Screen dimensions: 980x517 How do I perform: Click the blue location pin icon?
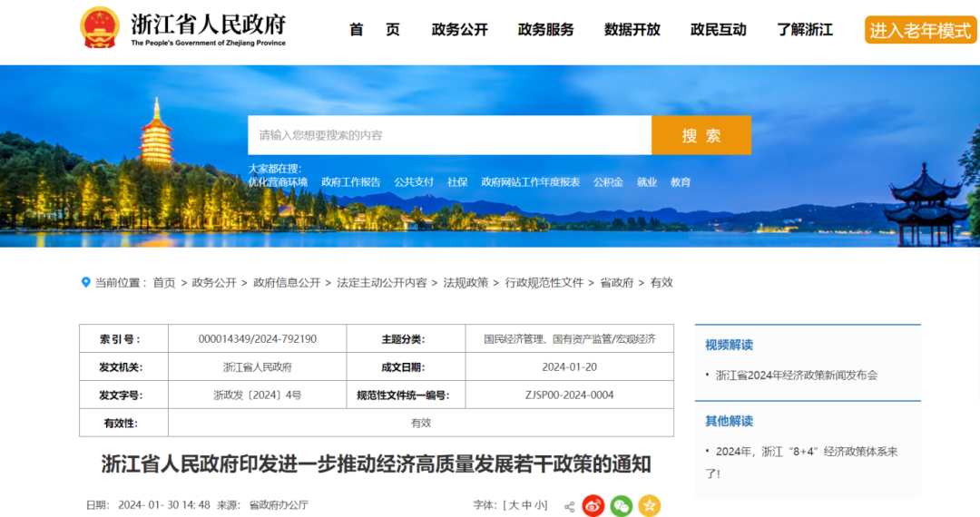85,282
